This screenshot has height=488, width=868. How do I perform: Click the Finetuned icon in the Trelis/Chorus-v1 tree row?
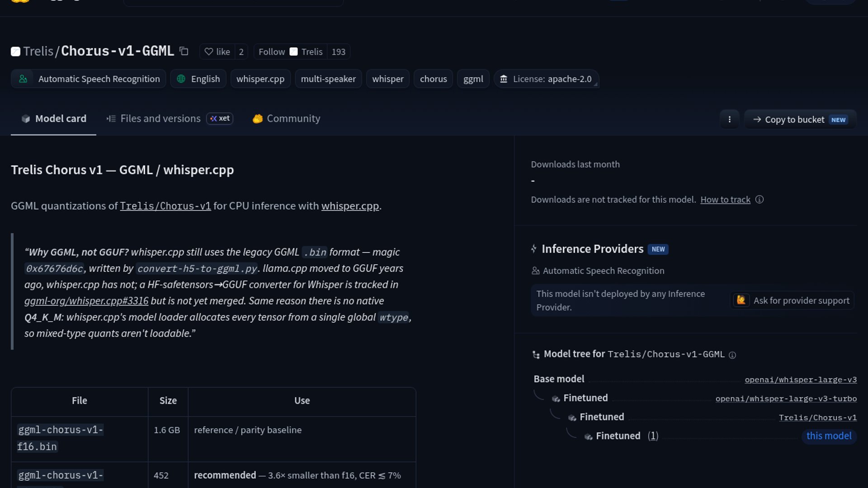[x=572, y=418]
